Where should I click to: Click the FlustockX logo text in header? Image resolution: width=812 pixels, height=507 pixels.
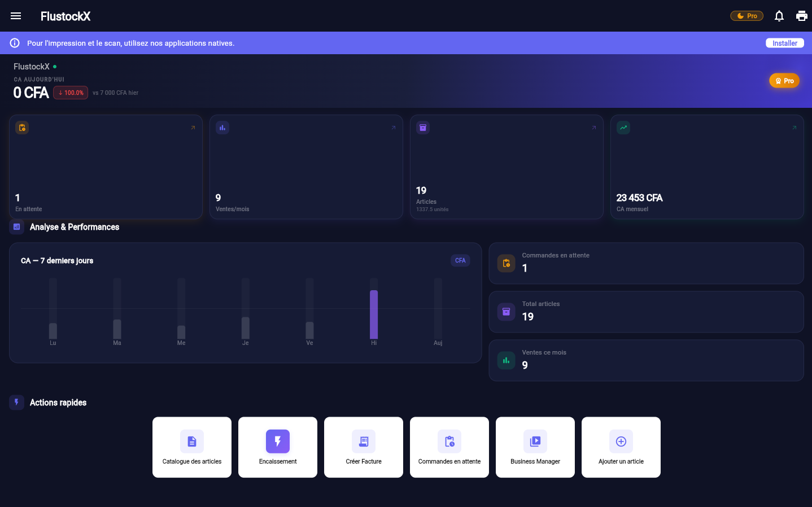point(66,16)
